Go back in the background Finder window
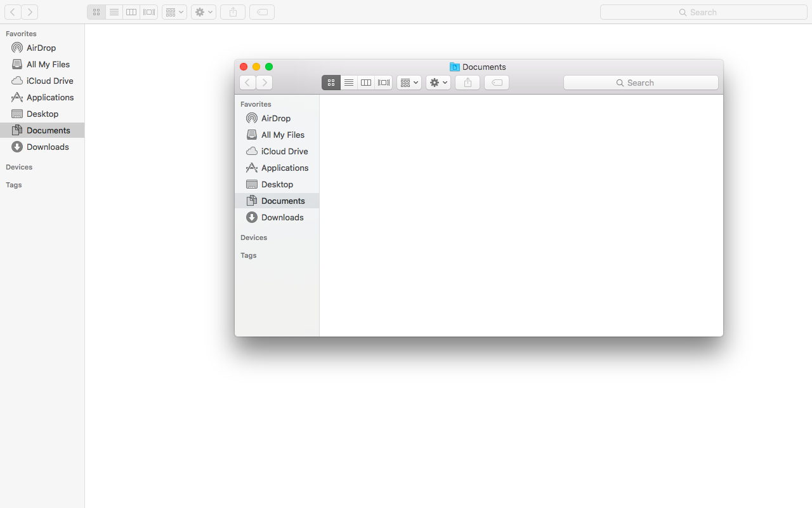The height and width of the screenshot is (508, 812). (x=13, y=12)
